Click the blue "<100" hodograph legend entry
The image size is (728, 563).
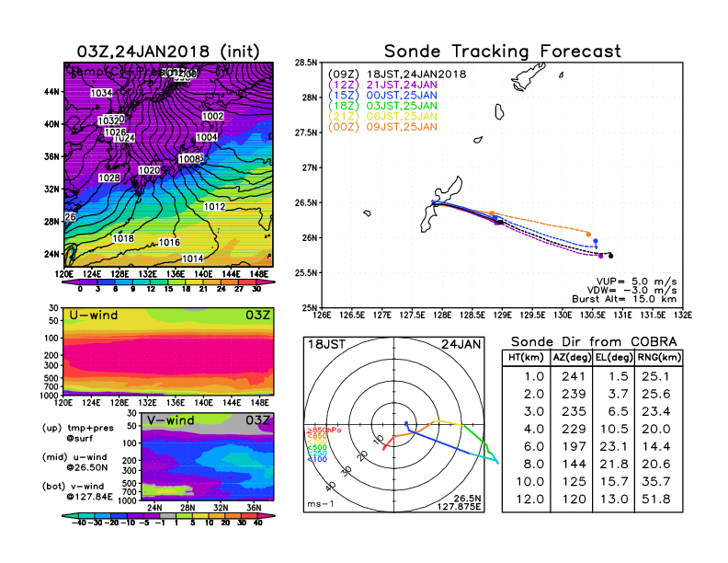point(316,459)
